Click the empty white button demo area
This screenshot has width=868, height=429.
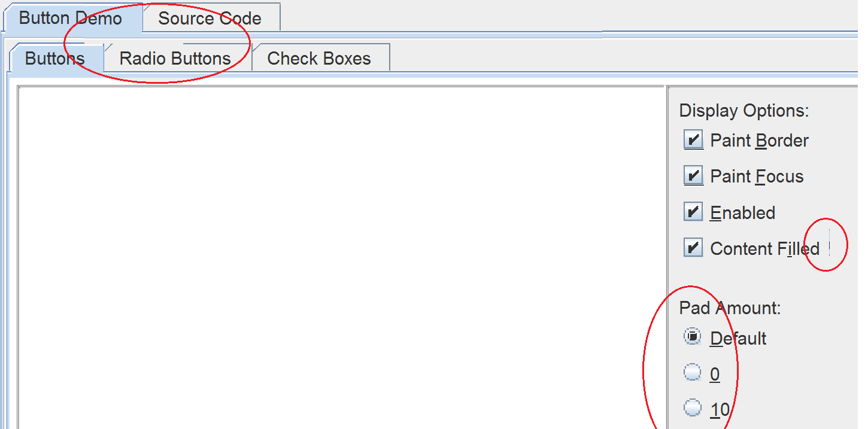[x=341, y=258]
